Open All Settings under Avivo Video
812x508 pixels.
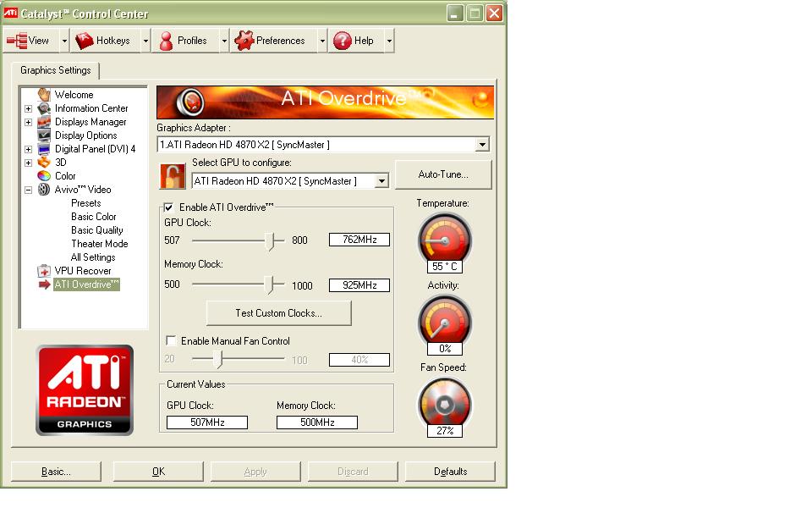click(x=93, y=257)
